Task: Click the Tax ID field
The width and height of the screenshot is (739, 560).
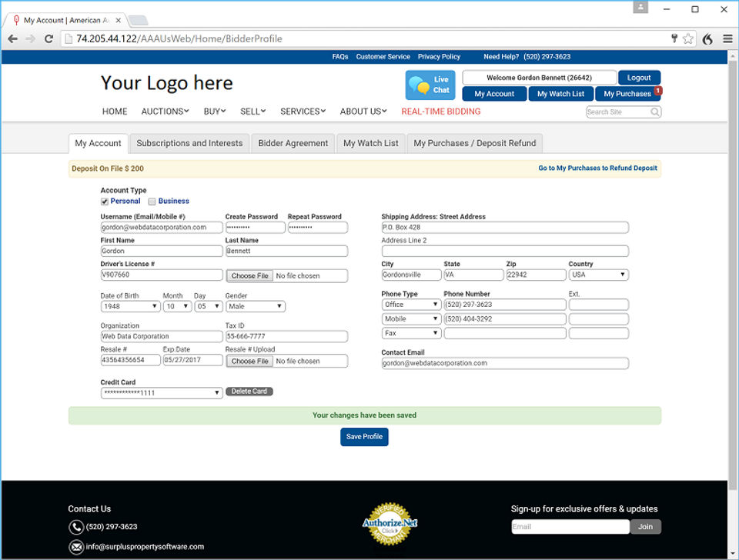Action: [x=286, y=336]
